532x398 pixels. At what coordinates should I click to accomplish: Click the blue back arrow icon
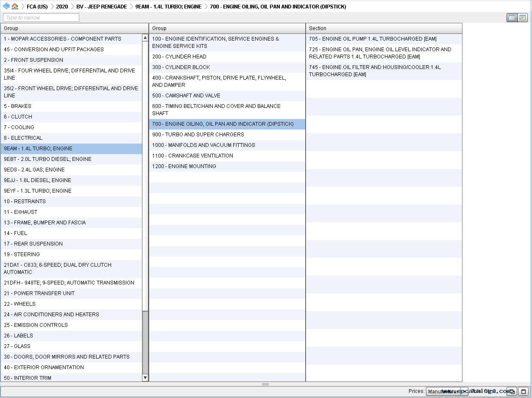(x=6, y=6)
